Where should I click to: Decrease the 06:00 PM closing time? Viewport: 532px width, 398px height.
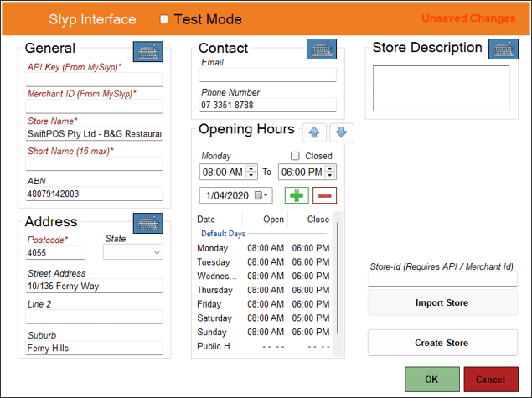(330, 175)
